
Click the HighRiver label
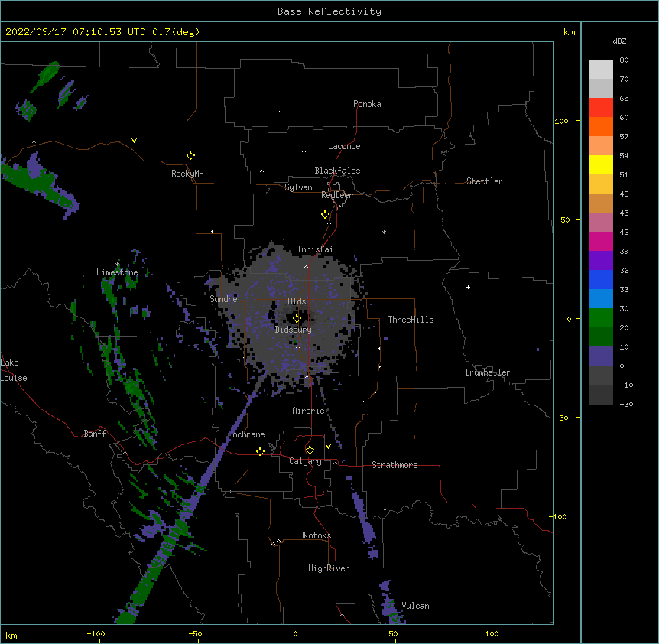[329, 568]
